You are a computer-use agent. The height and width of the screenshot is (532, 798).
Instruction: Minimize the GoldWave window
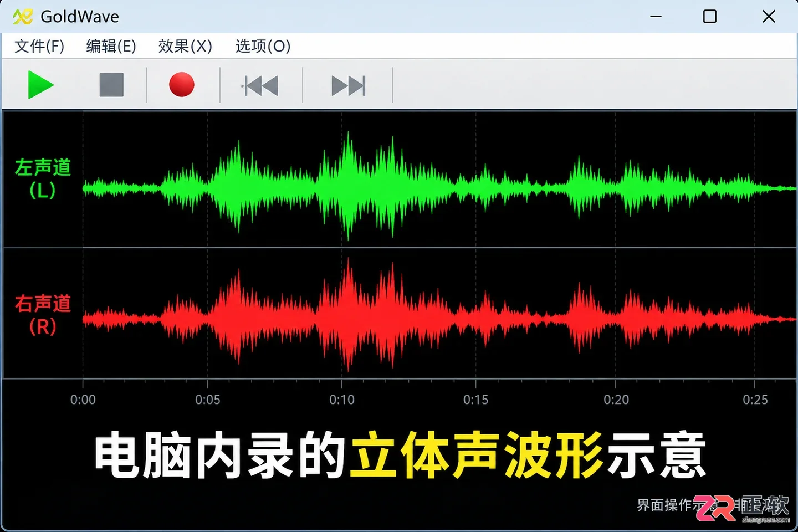click(656, 17)
